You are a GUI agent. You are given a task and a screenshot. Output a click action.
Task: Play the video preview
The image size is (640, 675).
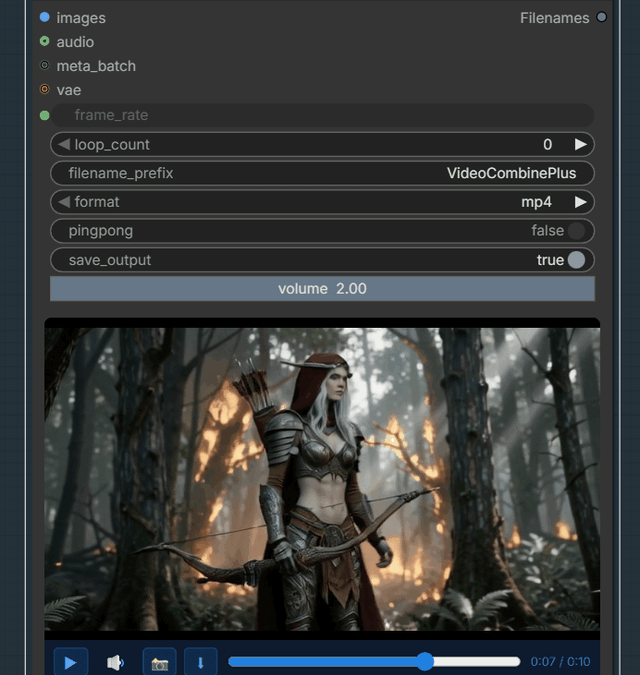(71, 662)
